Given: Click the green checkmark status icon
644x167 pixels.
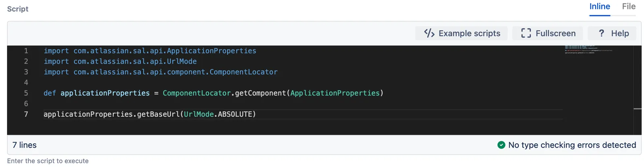Looking at the screenshot, I should click(501, 145).
